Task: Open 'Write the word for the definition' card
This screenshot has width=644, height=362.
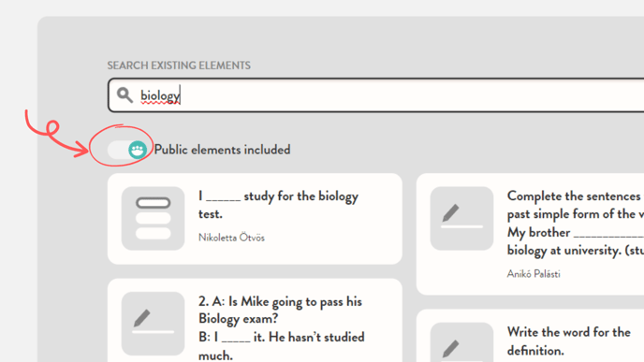Action: point(530,336)
